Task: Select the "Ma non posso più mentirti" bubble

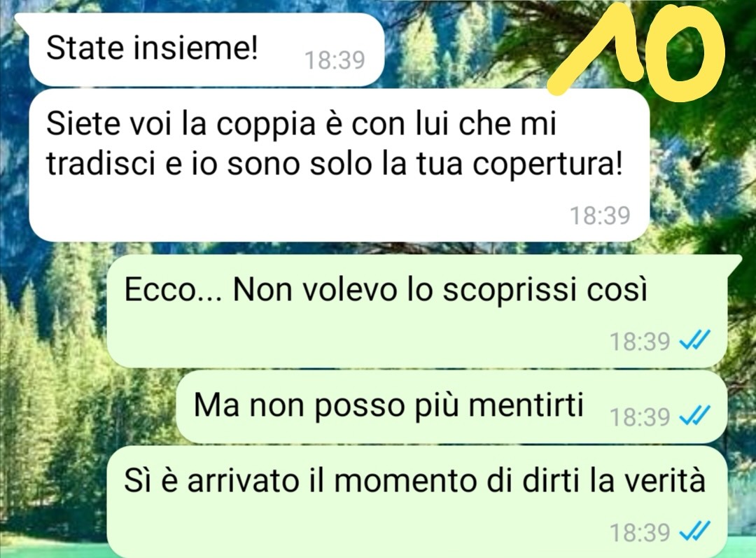Action: point(451,407)
